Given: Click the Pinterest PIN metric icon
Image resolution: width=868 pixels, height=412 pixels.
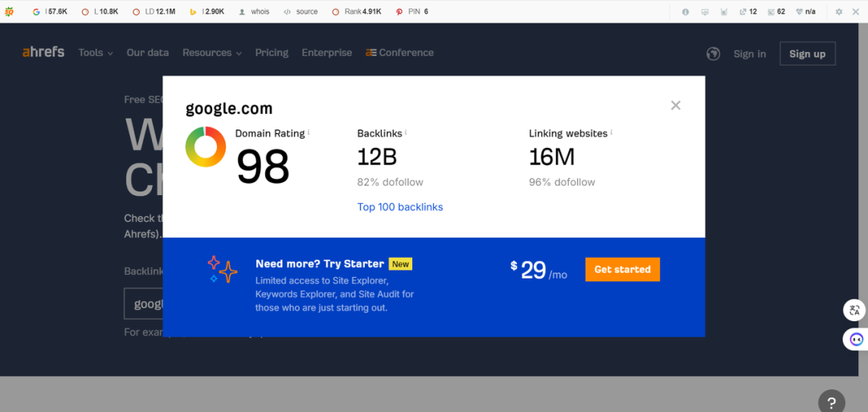Looking at the screenshot, I should click(399, 11).
